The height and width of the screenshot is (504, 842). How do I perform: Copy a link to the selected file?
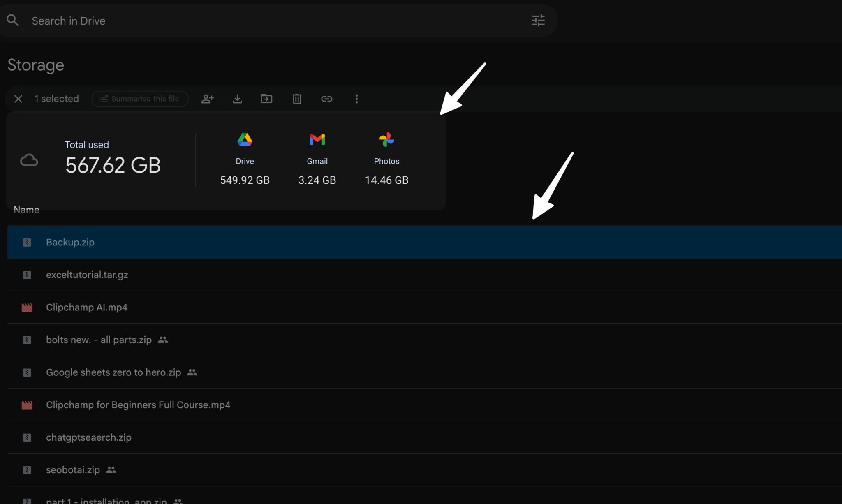coord(326,99)
